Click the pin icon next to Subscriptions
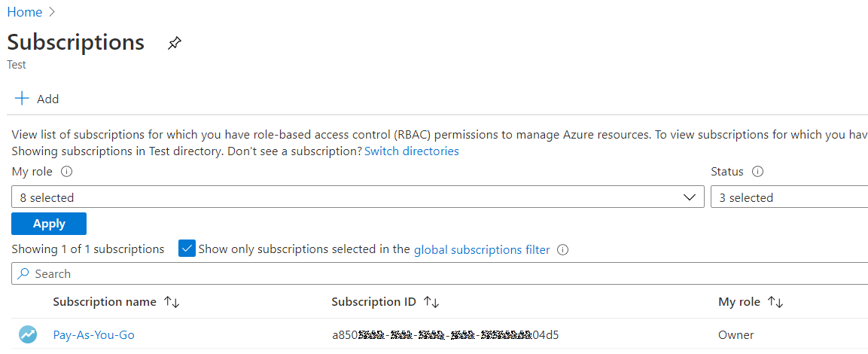868x354 pixels. 175,43
